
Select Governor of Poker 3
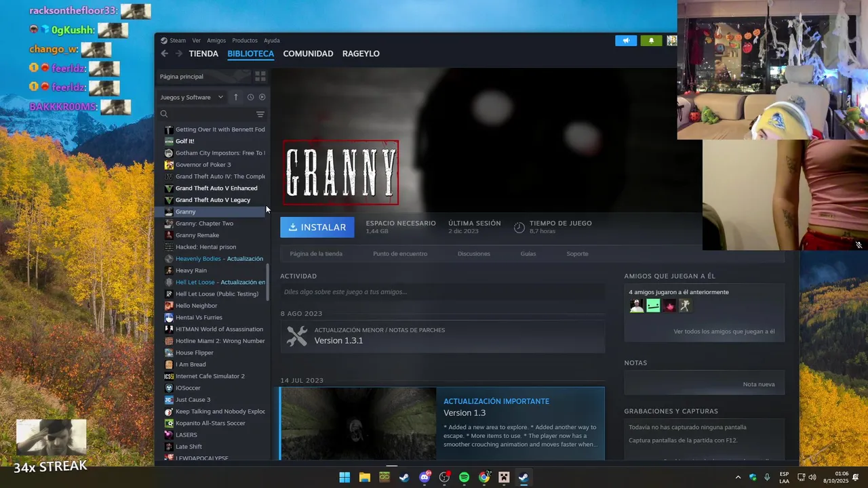pos(214,165)
